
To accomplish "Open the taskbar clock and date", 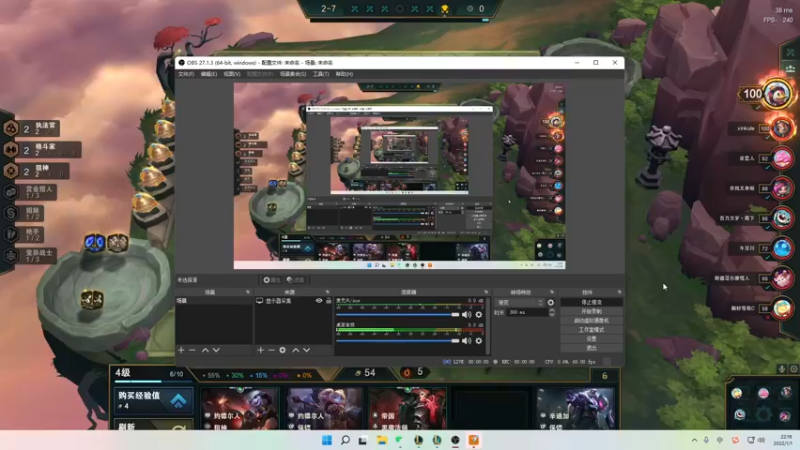I will [x=785, y=440].
